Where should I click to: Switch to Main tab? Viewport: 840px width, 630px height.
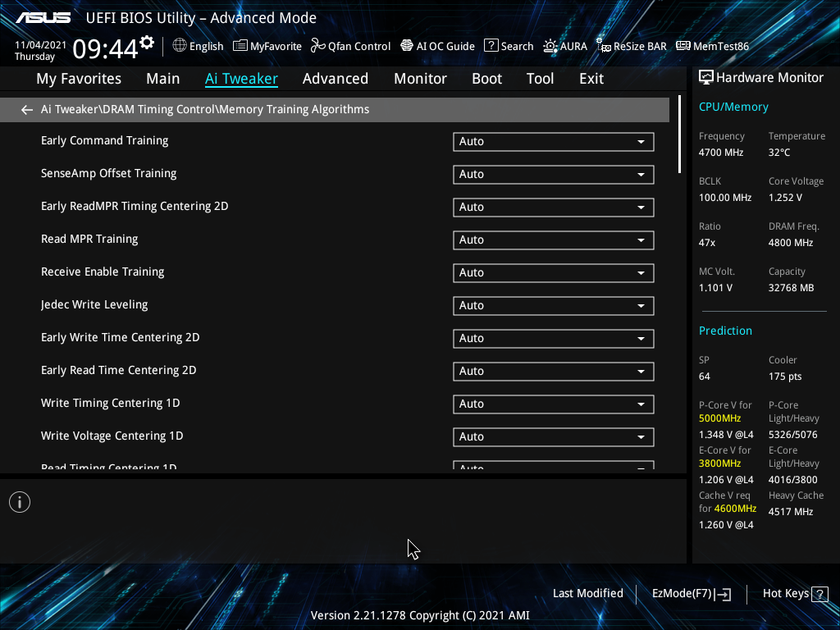[x=163, y=79]
